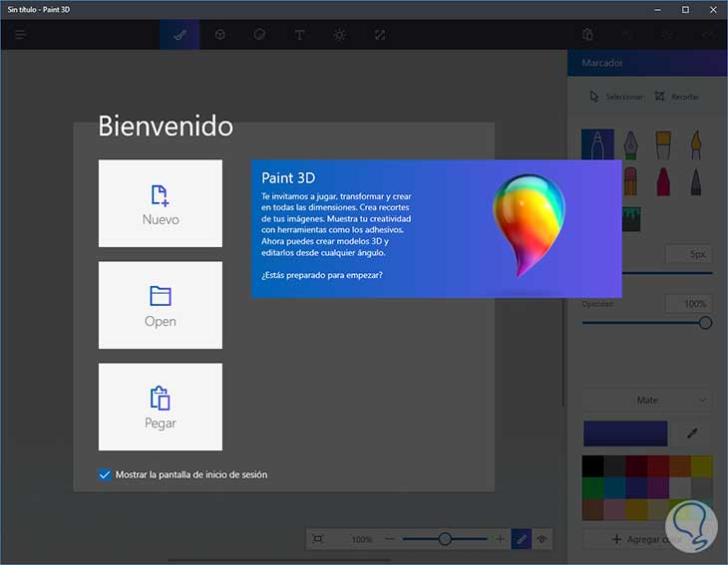Click the Paint 3D welcome banner
Viewport: 728px width, 565px height.
[x=437, y=229]
